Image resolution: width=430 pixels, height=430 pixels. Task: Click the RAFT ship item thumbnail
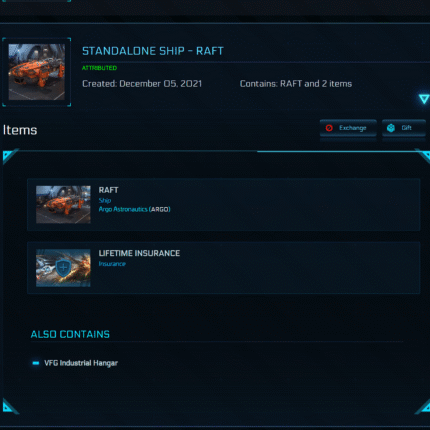(x=63, y=204)
